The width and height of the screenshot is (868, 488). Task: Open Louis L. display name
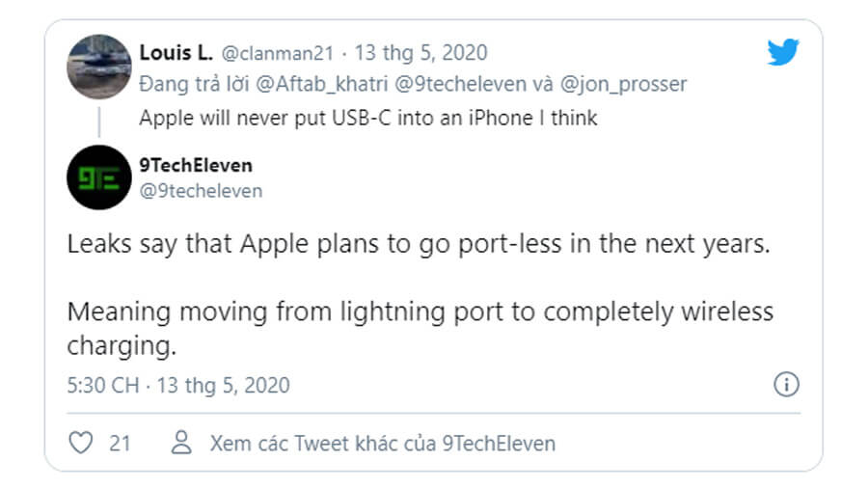(x=176, y=52)
